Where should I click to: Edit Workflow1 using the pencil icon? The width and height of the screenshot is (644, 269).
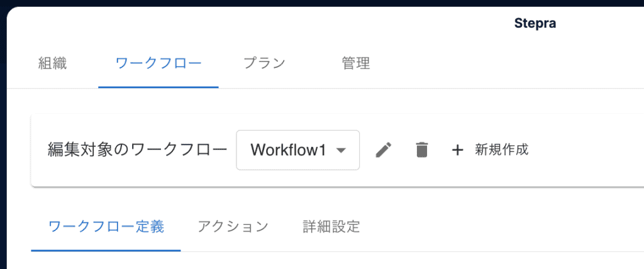(x=384, y=150)
